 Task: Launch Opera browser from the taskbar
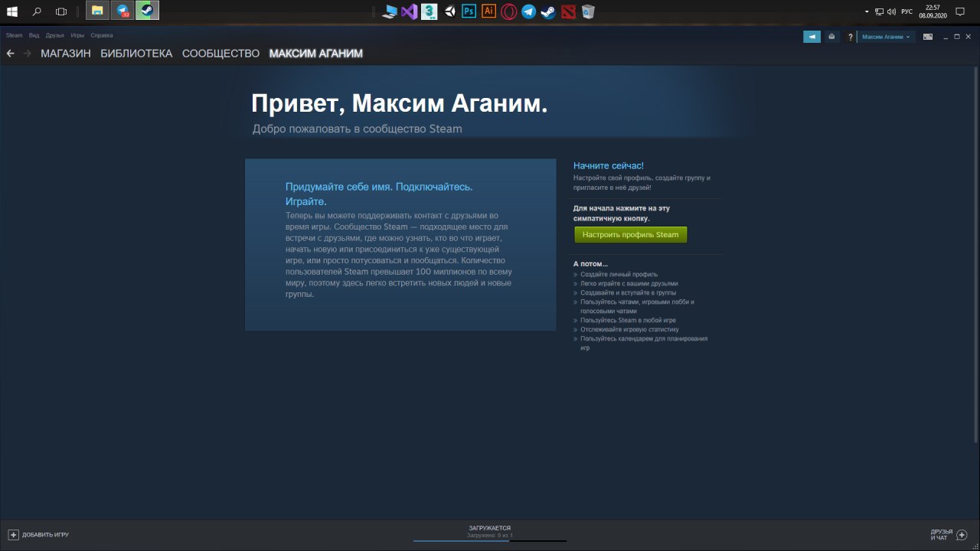[509, 11]
